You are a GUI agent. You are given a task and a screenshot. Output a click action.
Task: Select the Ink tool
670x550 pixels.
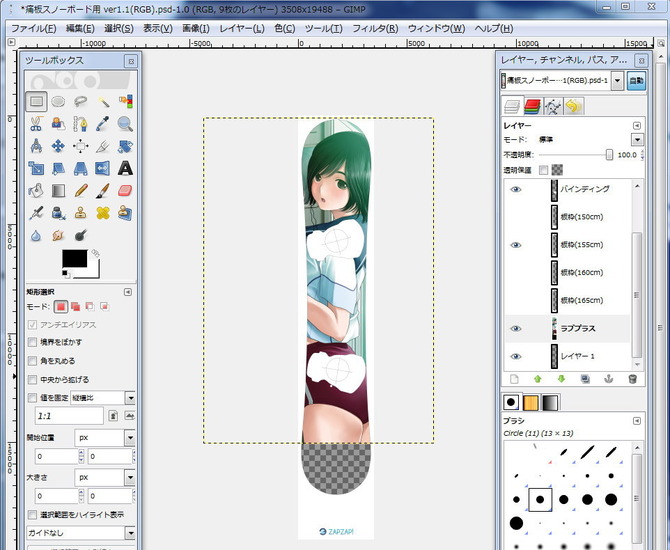[59, 213]
